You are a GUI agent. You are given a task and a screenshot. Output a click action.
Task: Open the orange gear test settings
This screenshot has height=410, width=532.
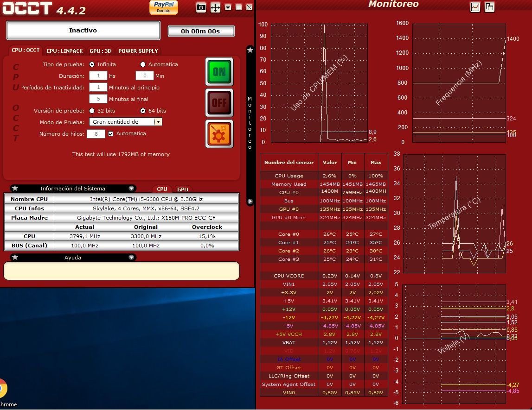pyautogui.click(x=219, y=134)
